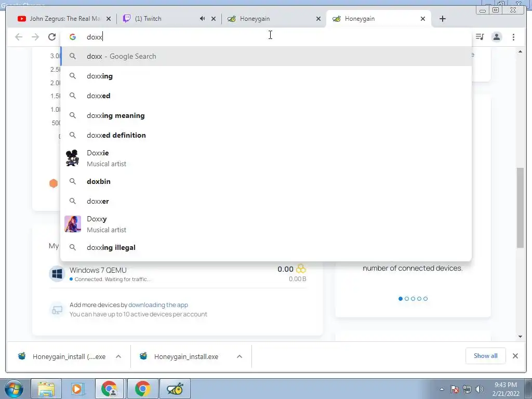Show hidden system tray icons

point(442,389)
